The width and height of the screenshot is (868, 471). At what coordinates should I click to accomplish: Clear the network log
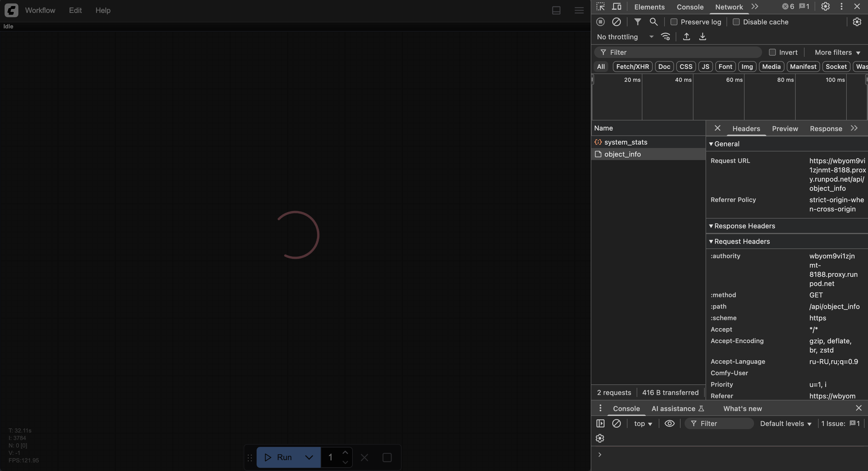(x=616, y=22)
